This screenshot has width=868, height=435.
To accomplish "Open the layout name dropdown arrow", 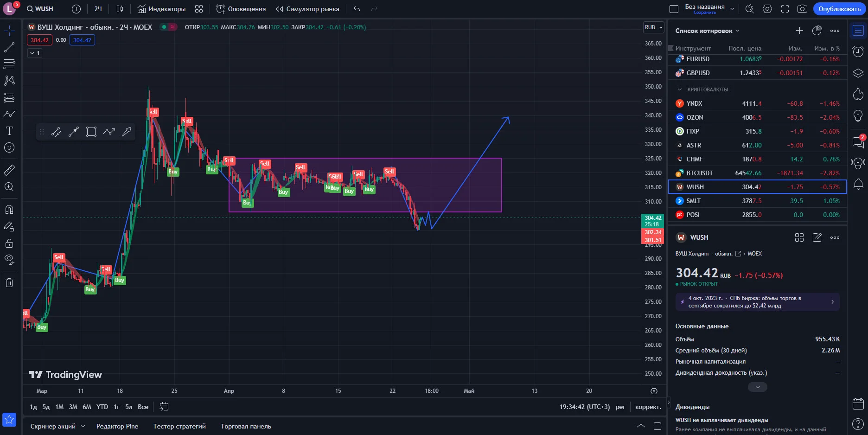I will click(x=732, y=9).
